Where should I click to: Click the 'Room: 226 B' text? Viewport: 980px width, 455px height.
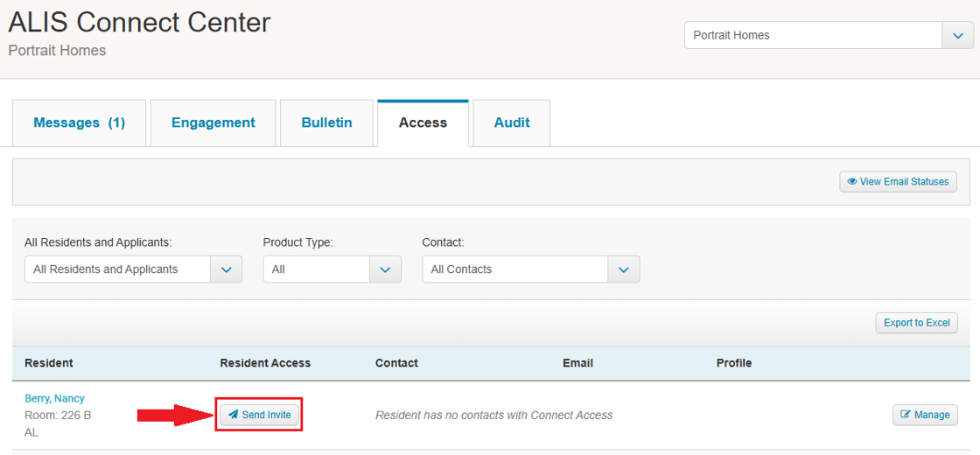coord(58,415)
